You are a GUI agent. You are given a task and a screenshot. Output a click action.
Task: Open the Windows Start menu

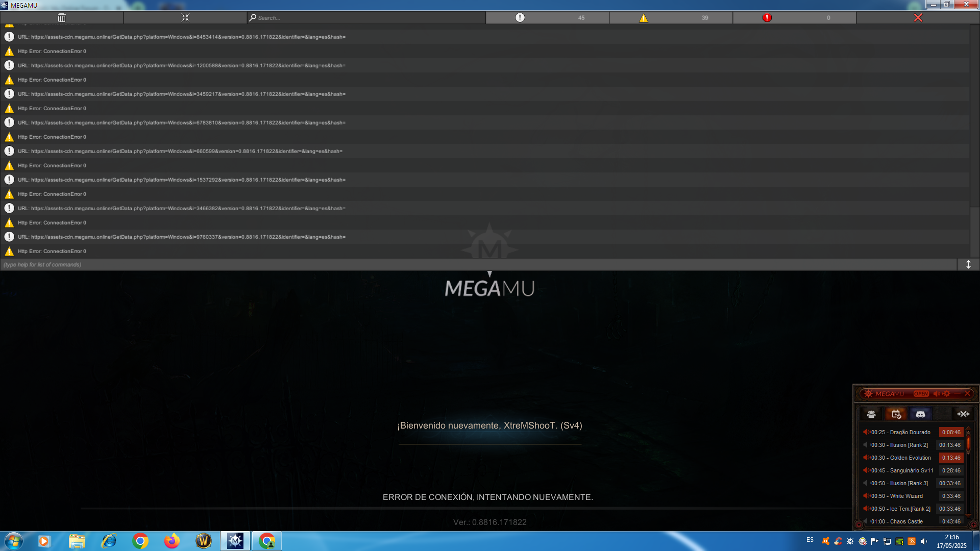point(14,541)
